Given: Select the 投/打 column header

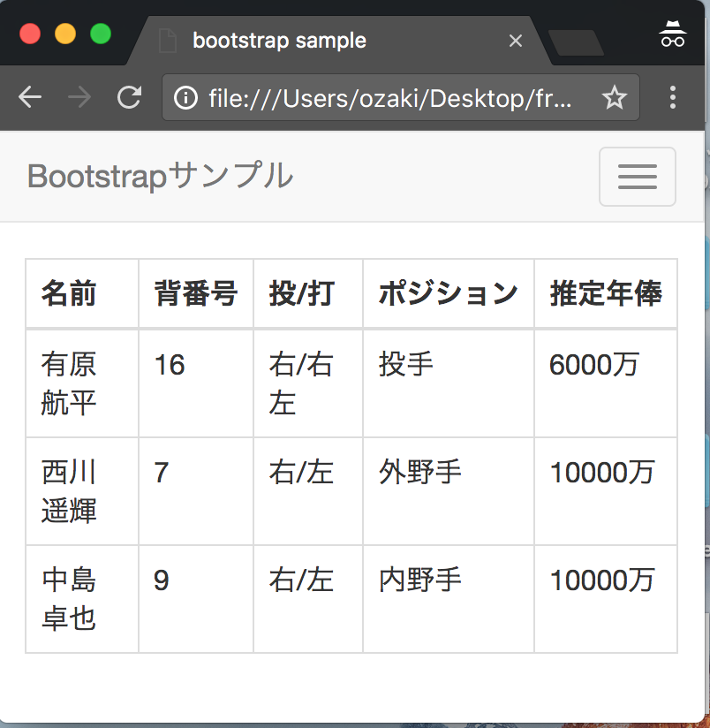Looking at the screenshot, I should click(x=308, y=293).
